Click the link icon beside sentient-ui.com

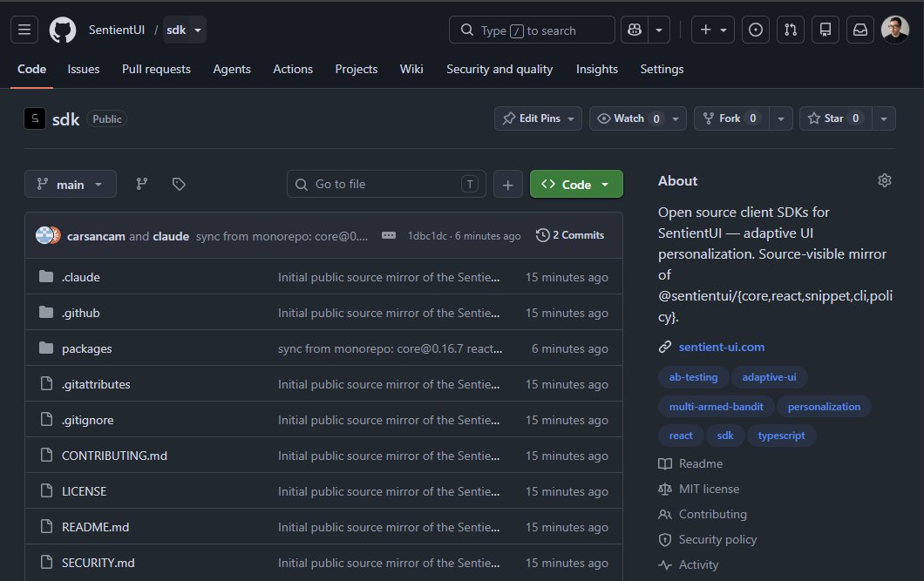click(665, 347)
